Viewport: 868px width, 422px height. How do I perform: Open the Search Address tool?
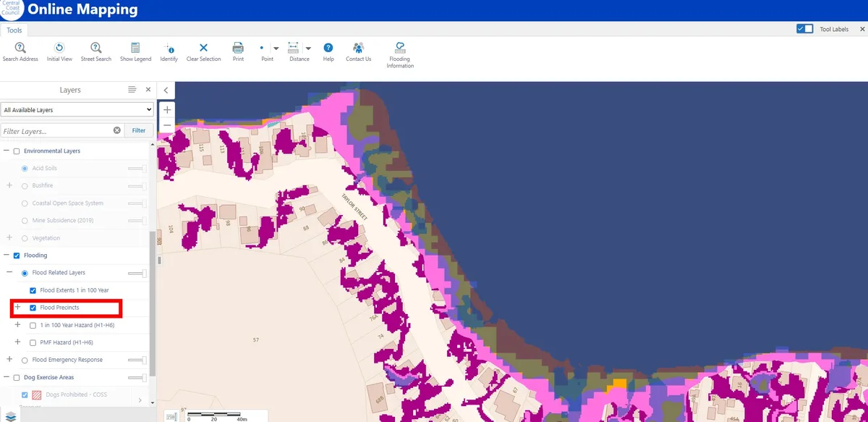20,52
